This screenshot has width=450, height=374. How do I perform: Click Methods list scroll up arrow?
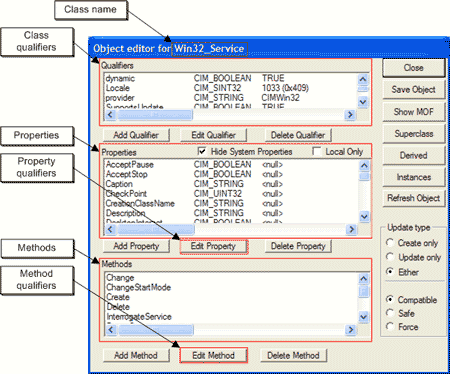coord(364,279)
